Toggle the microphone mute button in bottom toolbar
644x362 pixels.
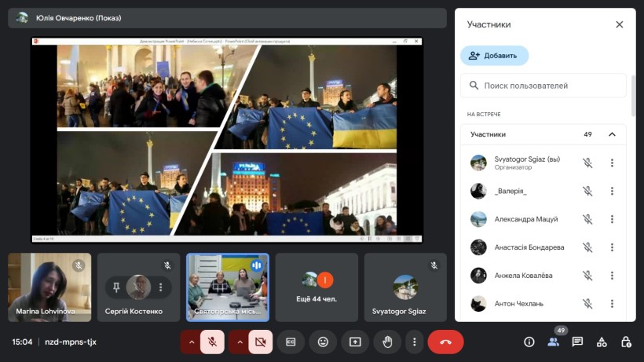[212, 342]
